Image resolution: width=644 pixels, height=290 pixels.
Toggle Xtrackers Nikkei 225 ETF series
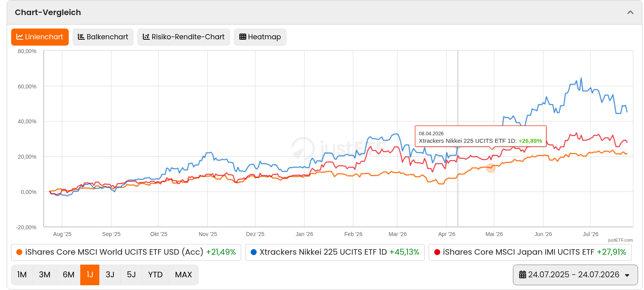(x=335, y=252)
